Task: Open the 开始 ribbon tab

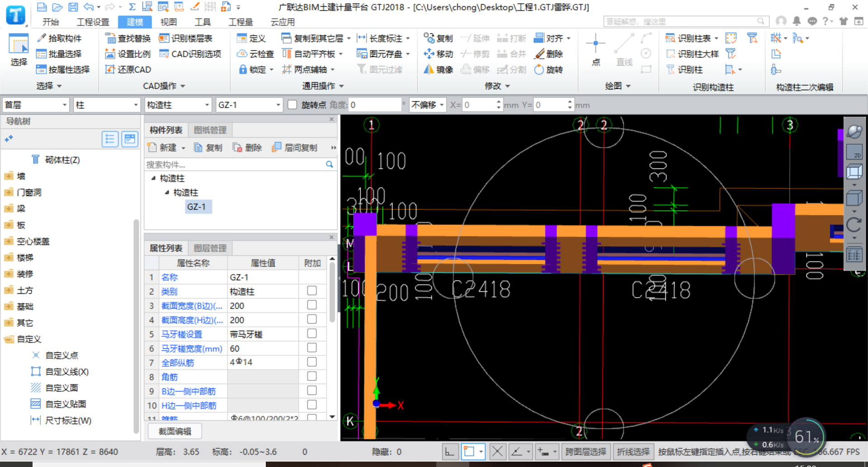Action: (51, 22)
